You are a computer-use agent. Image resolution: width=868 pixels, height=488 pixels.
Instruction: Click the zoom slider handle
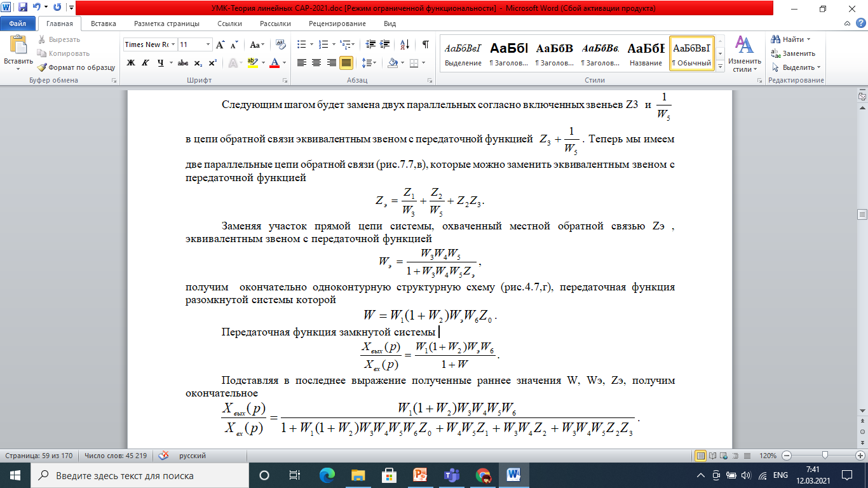pyautogui.click(x=825, y=456)
